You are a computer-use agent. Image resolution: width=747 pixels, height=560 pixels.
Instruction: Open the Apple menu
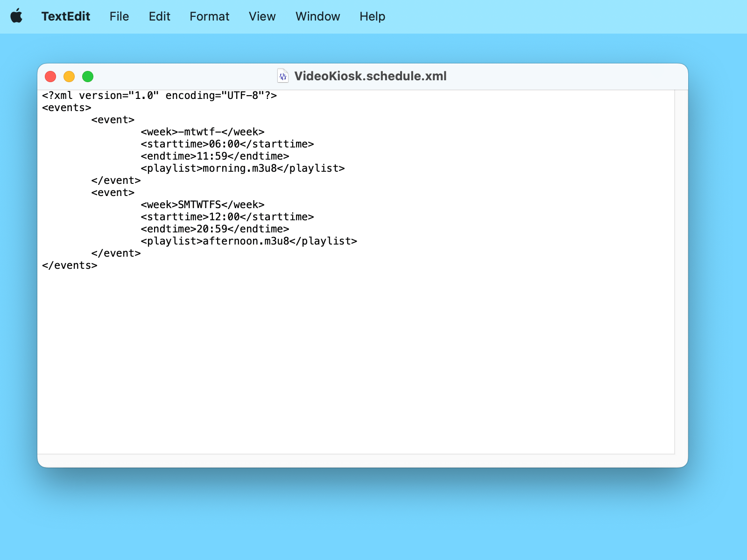[17, 16]
